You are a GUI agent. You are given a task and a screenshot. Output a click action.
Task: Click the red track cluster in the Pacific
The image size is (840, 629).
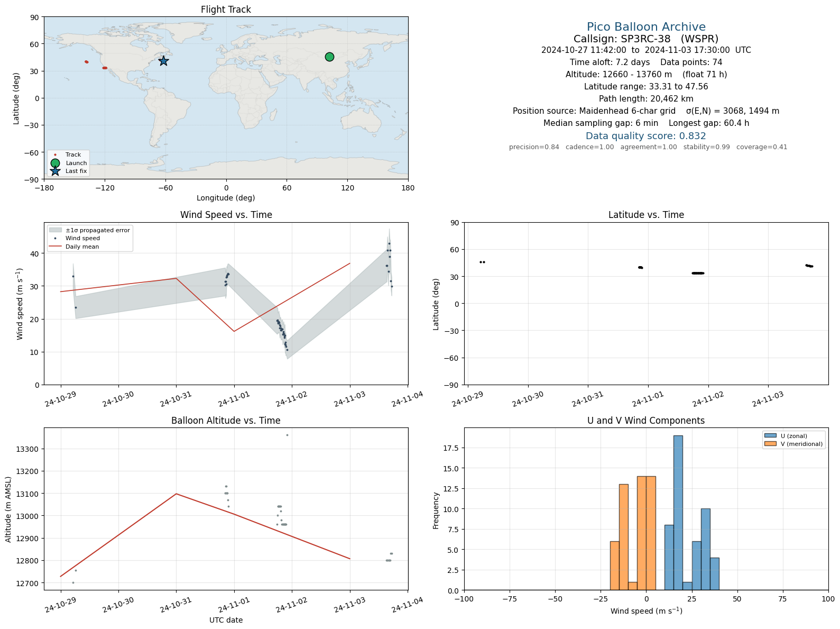point(87,62)
